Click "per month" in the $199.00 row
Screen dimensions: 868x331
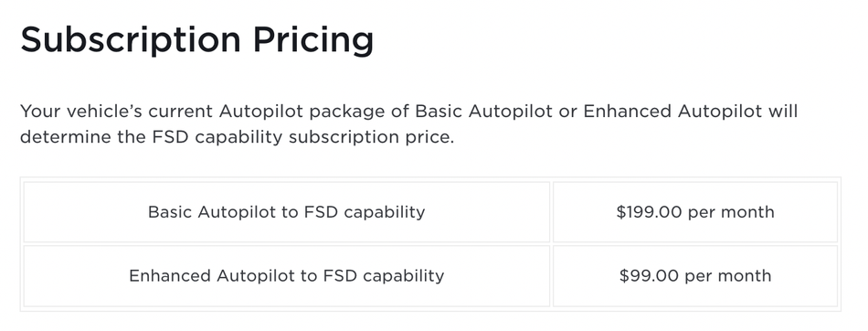(731, 212)
